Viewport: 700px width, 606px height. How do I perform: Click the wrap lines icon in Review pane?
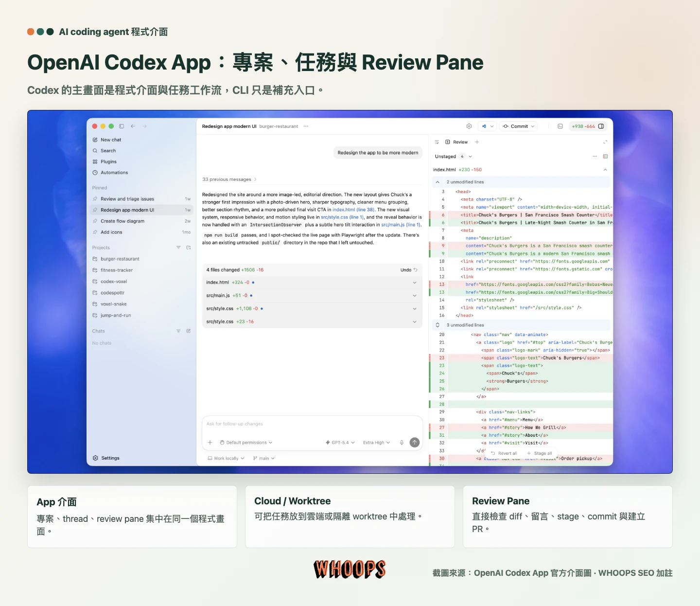click(437, 142)
